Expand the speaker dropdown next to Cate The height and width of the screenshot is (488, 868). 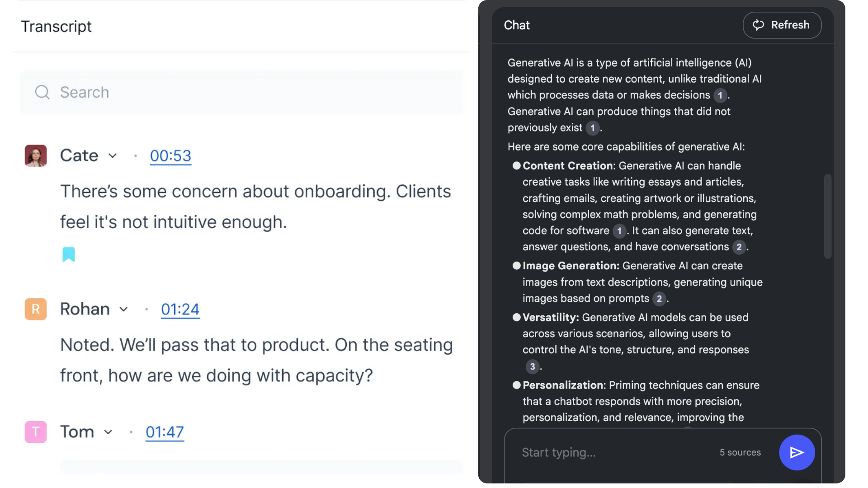coord(113,156)
